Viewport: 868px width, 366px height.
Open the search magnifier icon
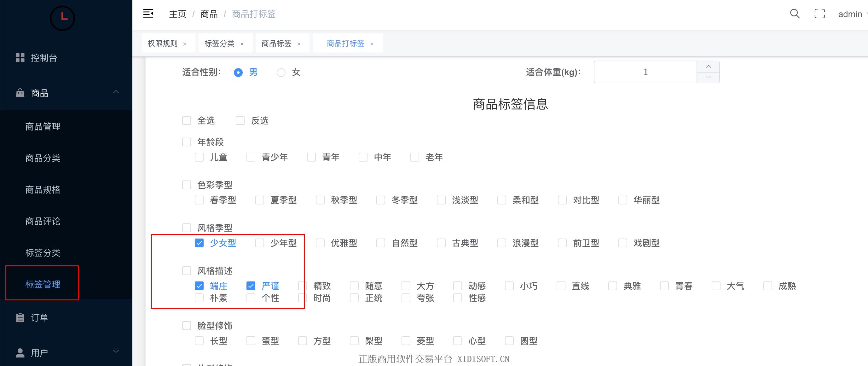point(795,14)
